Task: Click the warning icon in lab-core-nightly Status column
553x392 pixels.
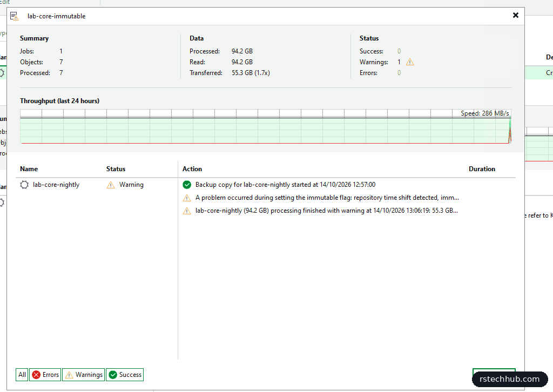Action: click(x=111, y=185)
